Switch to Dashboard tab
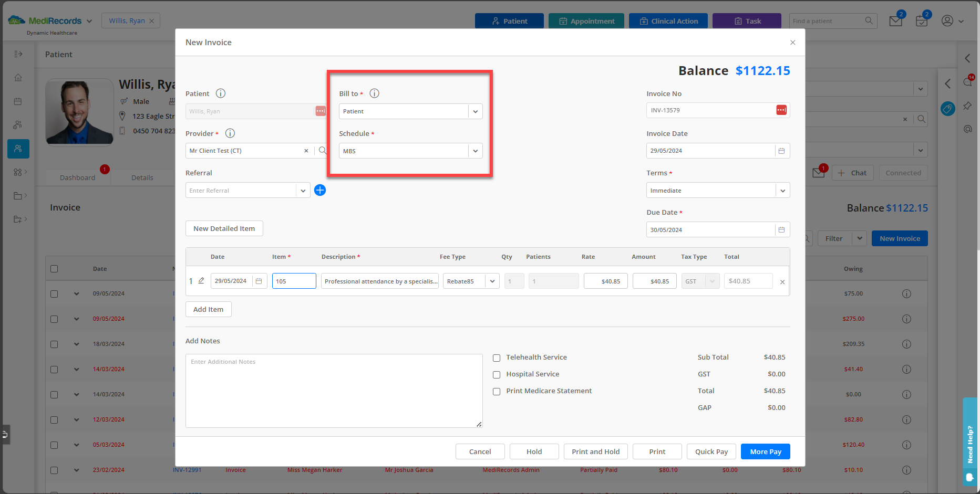This screenshot has height=494, width=980. coord(78,177)
